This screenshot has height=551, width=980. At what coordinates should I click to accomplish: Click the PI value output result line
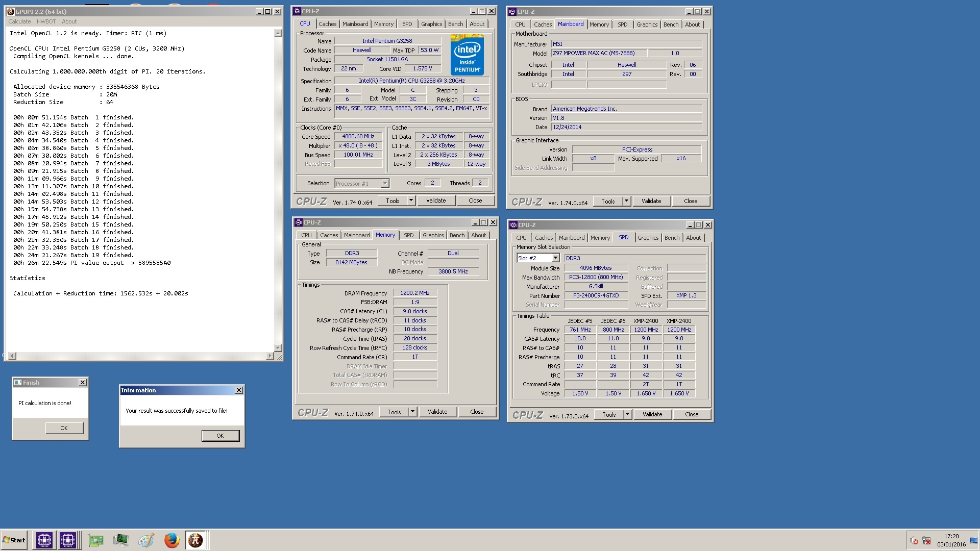pos(92,263)
